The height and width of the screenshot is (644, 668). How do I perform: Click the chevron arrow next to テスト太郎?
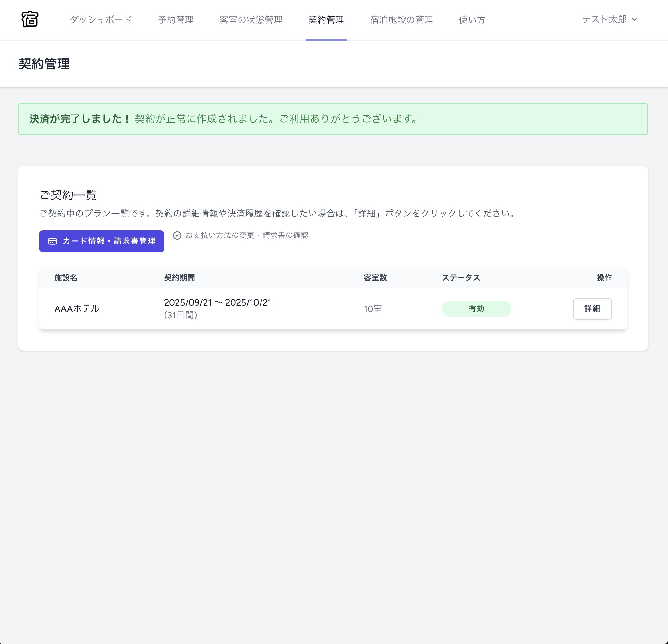click(x=635, y=19)
